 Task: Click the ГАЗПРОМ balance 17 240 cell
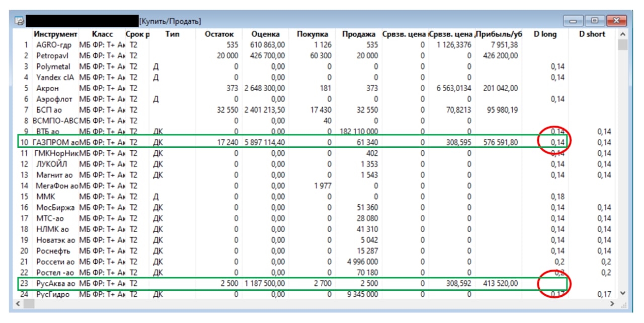coord(228,142)
